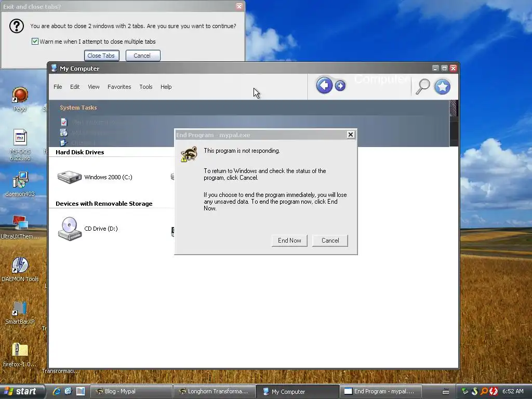Click the green arrows tray icon
Viewport: 532px width, 399px height.
pos(465,391)
